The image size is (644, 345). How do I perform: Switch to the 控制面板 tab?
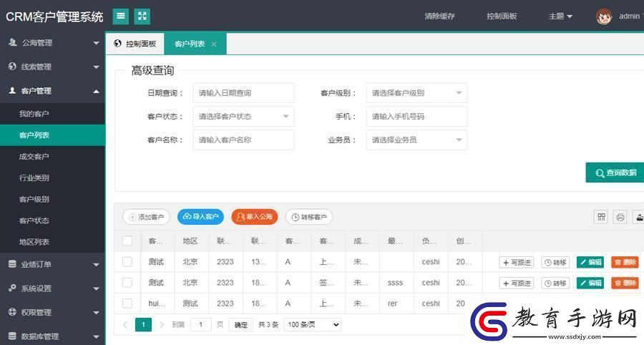(135, 44)
